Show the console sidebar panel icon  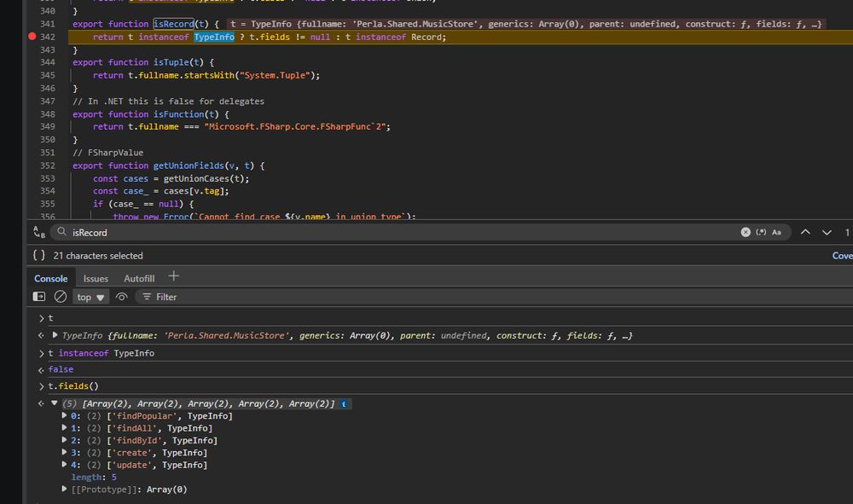click(39, 296)
